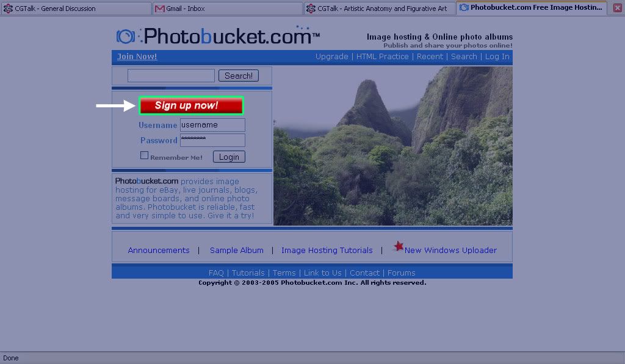Open the Announcements link
Image resolution: width=625 pixels, height=364 pixels.
tap(159, 251)
